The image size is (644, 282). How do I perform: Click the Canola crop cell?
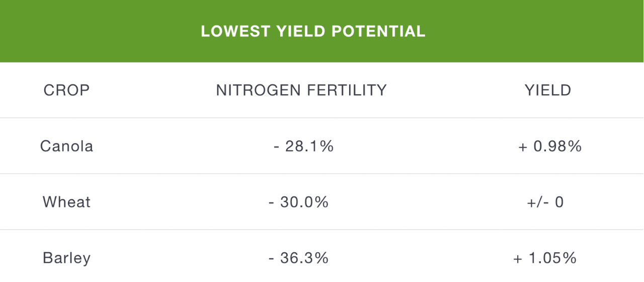click(67, 146)
